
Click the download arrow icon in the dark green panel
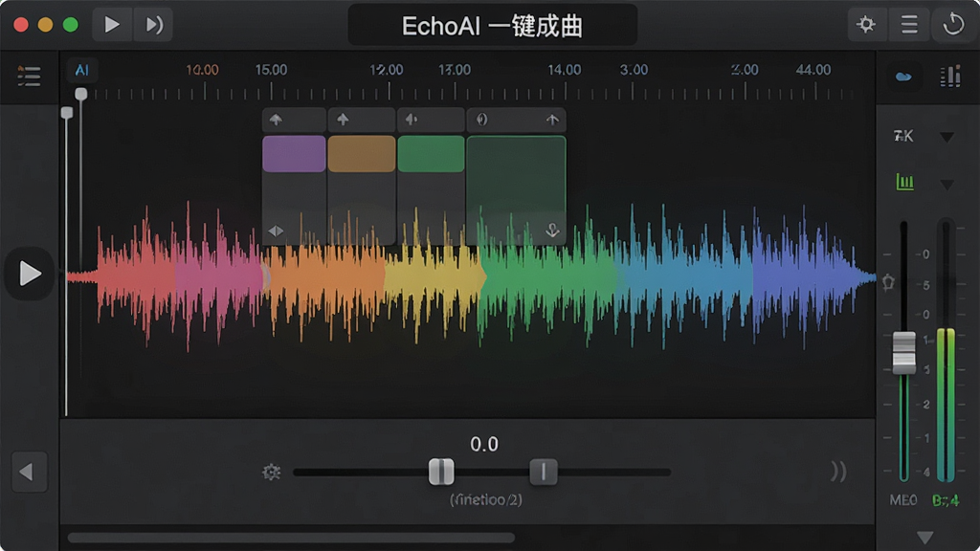[x=552, y=231]
